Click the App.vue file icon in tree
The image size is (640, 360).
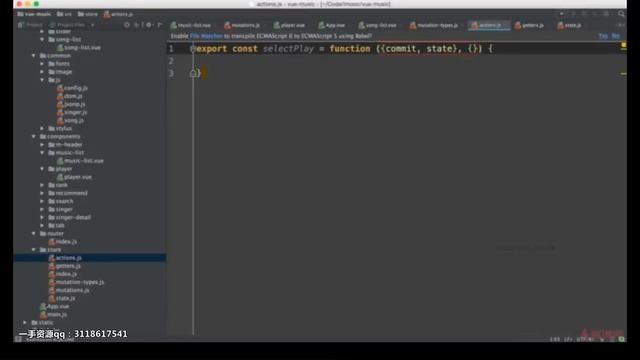pos(43,306)
